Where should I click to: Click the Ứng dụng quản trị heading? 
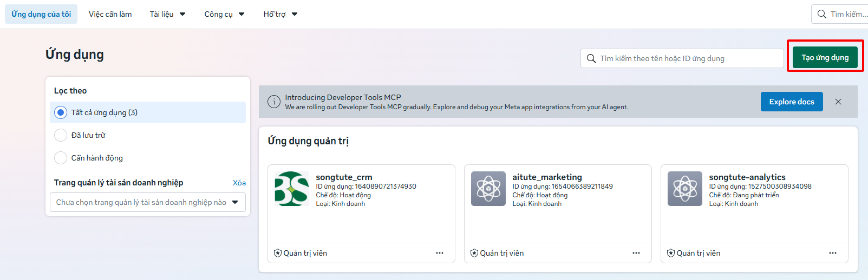(308, 141)
